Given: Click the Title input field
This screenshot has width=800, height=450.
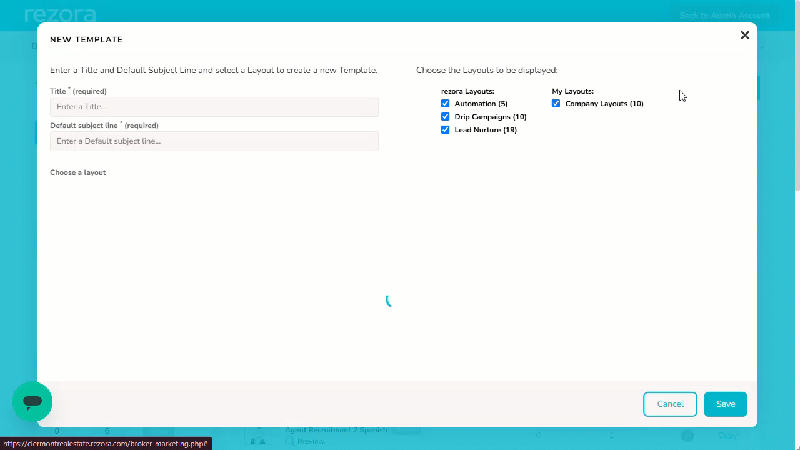Looking at the screenshot, I should coord(214,107).
